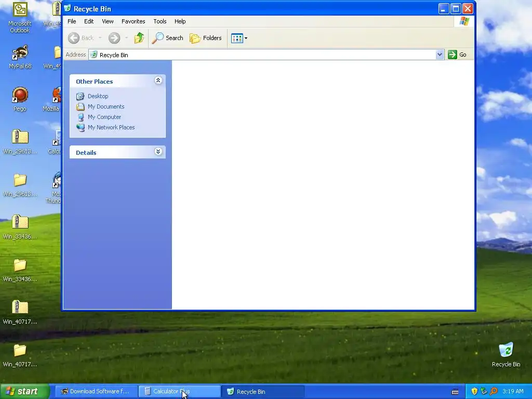532x399 pixels.
Task: Open the Back history dropdown arrow
Action: tap(100, 38)
